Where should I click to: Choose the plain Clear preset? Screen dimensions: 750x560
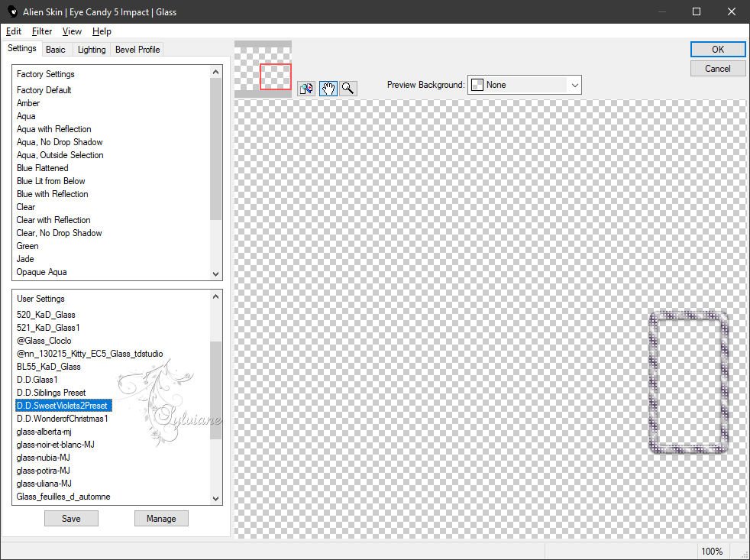(x=26, y=207)
